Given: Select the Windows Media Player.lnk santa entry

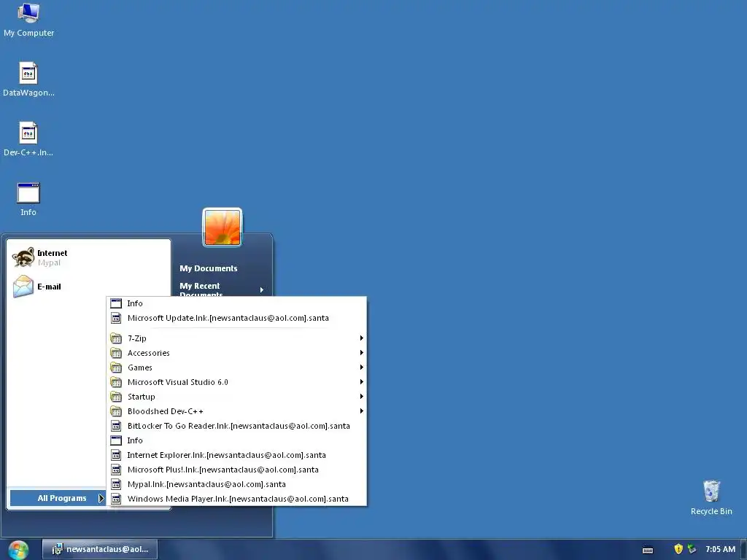Looking at the screenshot, I should (237, 499).
